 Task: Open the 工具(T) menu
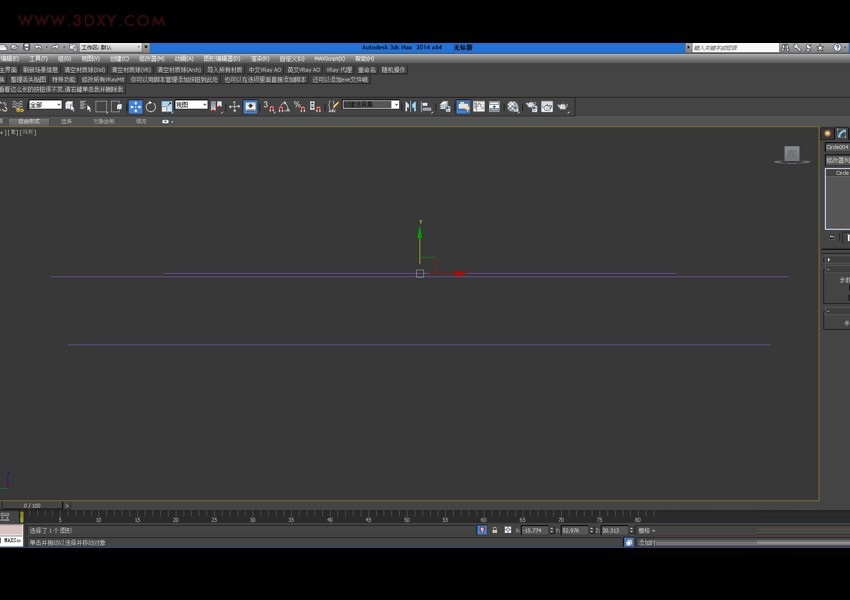pos(38,59)
